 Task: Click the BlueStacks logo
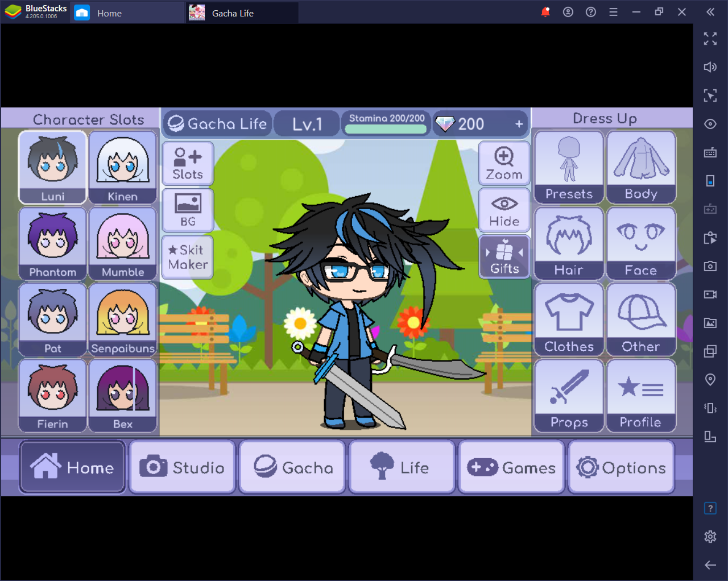pyautogui.click(x=13, y=12)
